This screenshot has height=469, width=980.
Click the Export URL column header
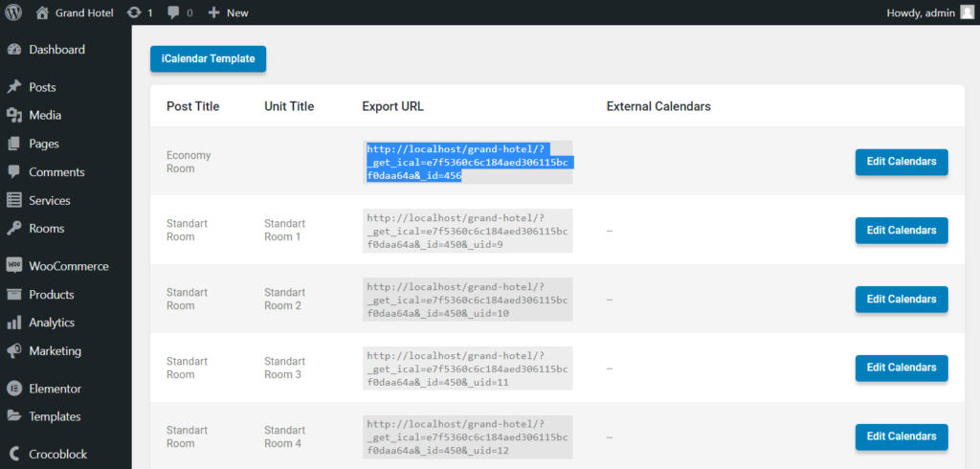pyautogui.click(x=393, y=106)
